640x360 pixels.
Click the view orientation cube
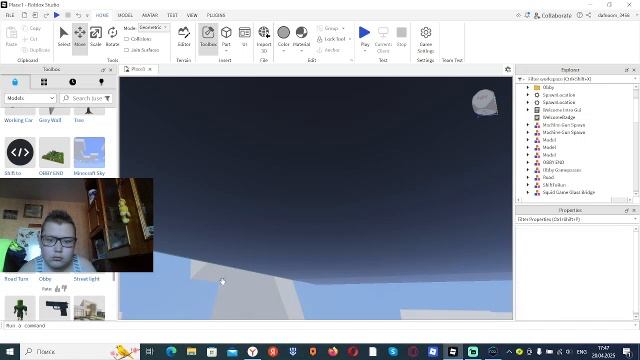pyautogui.click(x=485, y=102)
